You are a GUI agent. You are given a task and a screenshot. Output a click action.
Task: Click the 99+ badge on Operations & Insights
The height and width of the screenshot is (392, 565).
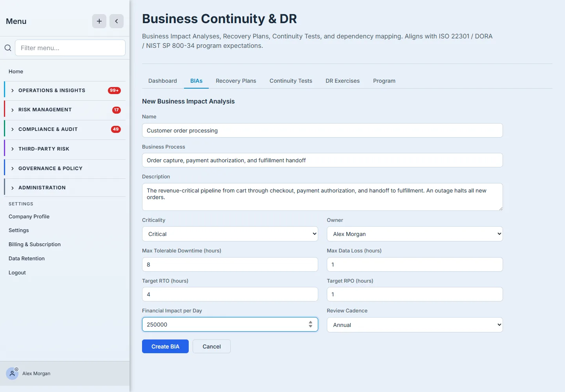(x=114, y=91)
